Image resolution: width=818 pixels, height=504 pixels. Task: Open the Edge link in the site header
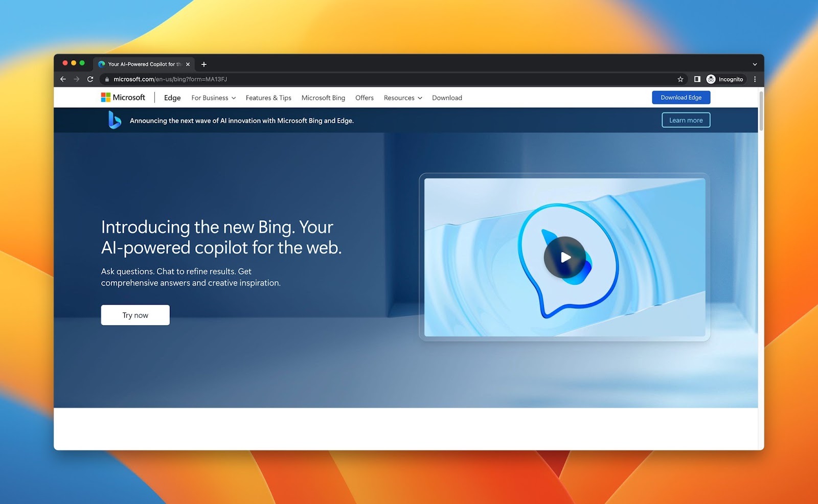[172, 98]
